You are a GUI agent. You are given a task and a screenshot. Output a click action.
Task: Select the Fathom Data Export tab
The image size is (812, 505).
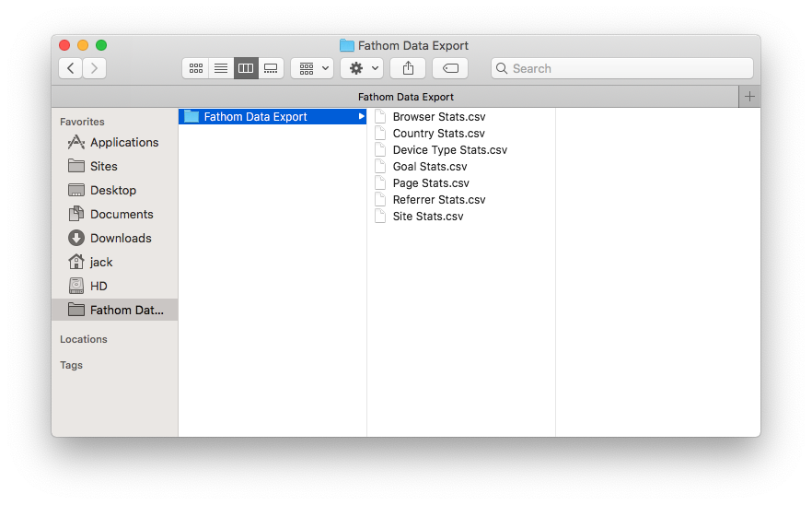(395, 97)
